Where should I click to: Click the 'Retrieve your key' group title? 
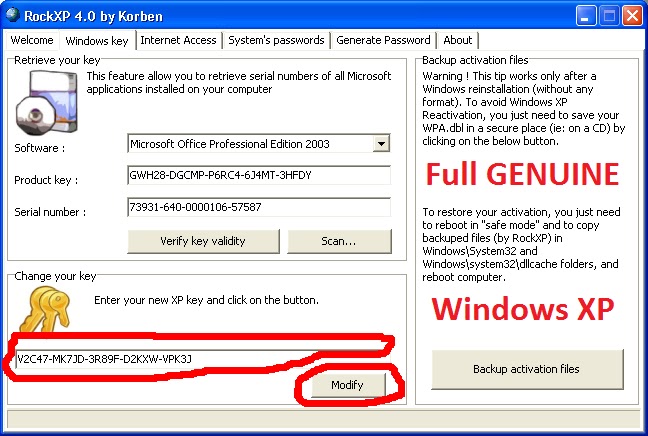[x=57, y=60]
